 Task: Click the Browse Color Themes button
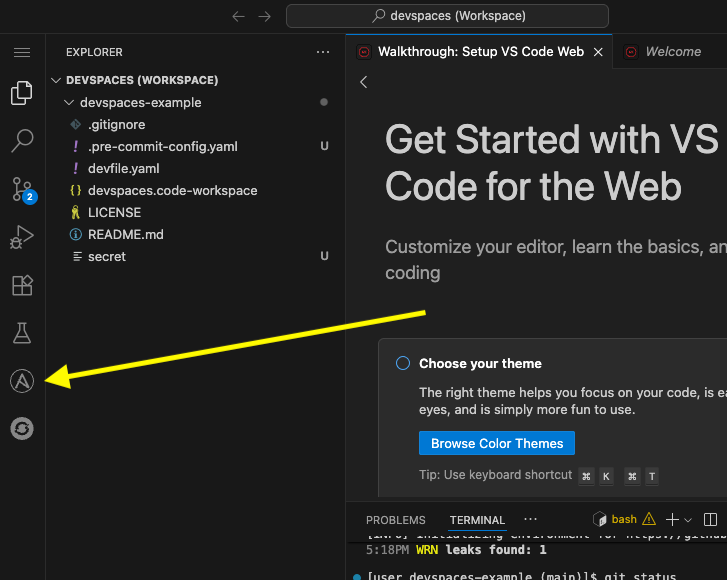(x=497, y=443)
